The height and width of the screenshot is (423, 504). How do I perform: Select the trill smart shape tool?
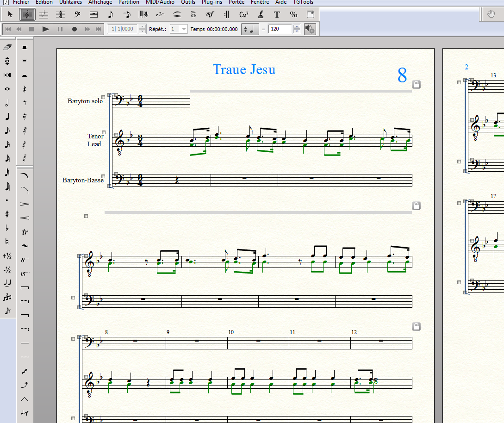[25, 231]
